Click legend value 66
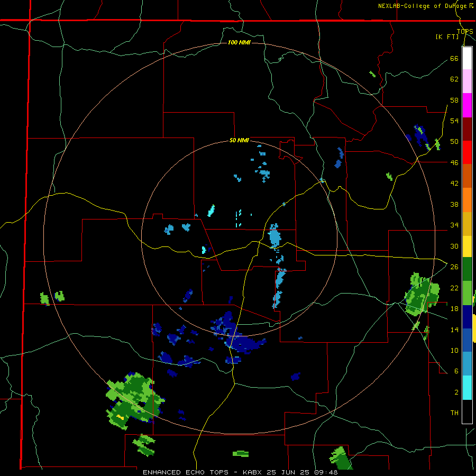The image size is (476, 476). click(x=454, y=58)
